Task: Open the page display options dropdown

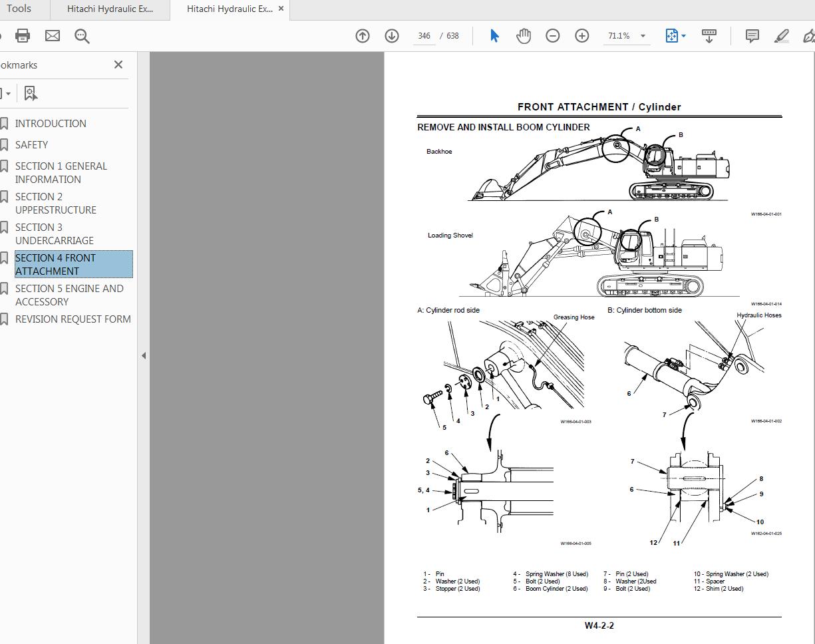Action: click(x=675, y=35)
